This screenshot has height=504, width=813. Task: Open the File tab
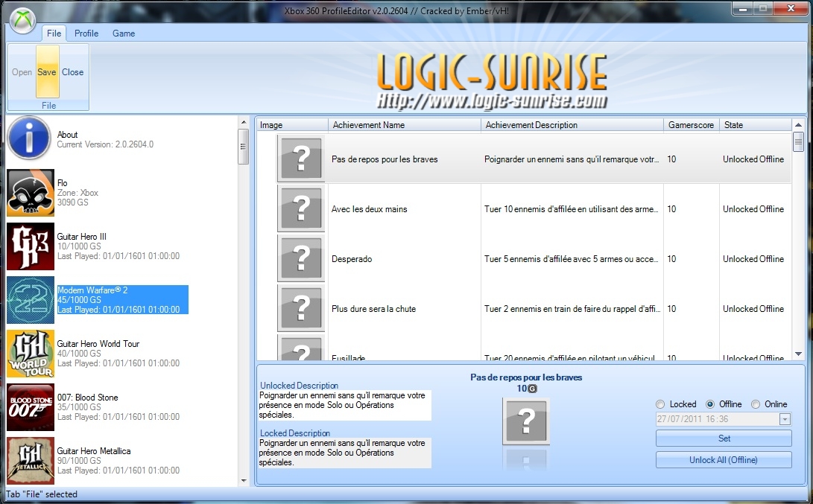pos(54,34)
